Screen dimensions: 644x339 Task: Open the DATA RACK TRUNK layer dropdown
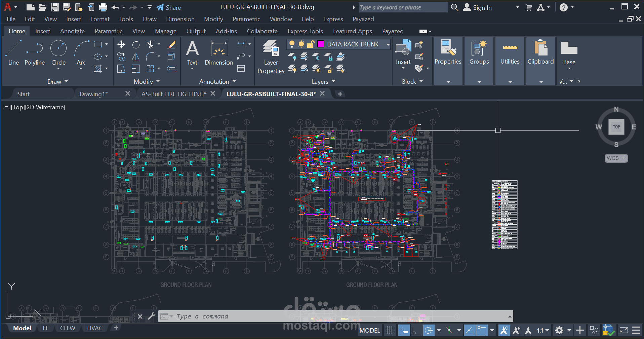388,44
